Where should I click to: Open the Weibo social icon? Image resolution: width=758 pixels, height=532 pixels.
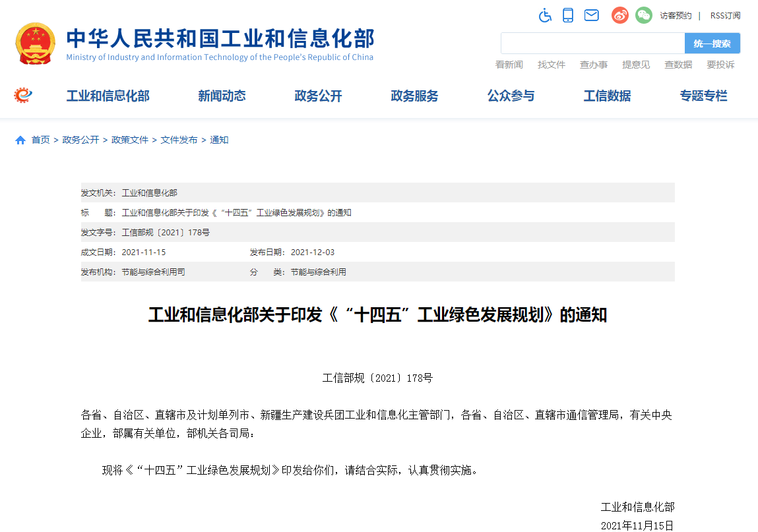click(619, 15)
